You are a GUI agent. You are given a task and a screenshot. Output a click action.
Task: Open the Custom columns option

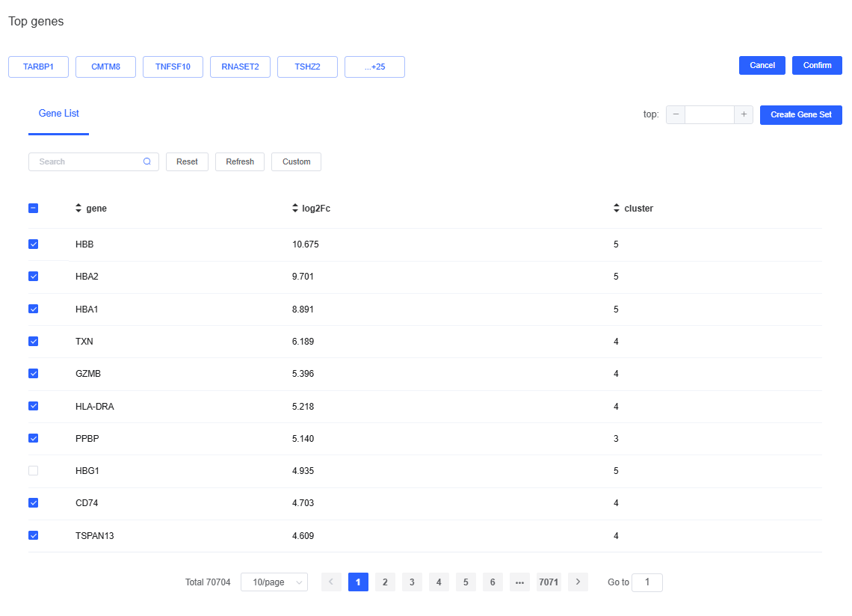click(x=296, y=161)
